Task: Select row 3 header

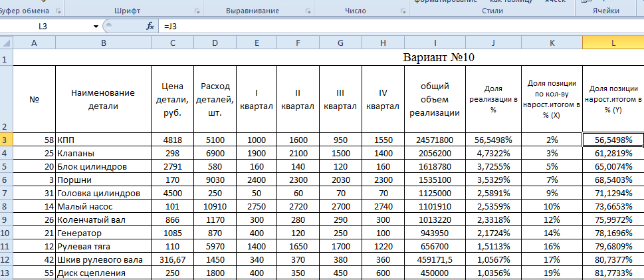Action: click(7, 140)
